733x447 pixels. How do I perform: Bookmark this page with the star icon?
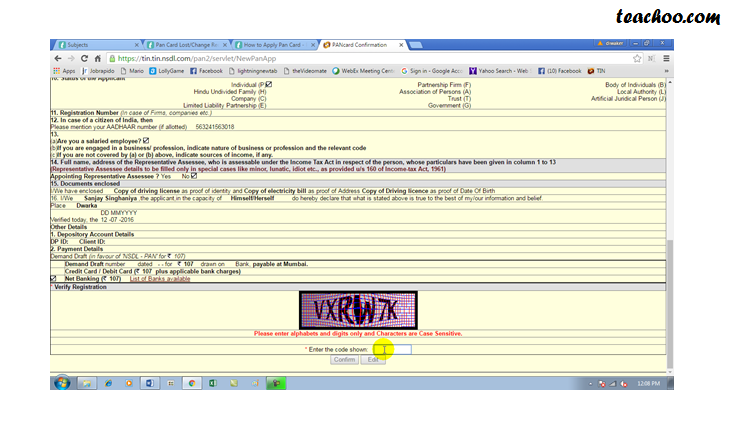pyautogui.click(x=637, y=58)
